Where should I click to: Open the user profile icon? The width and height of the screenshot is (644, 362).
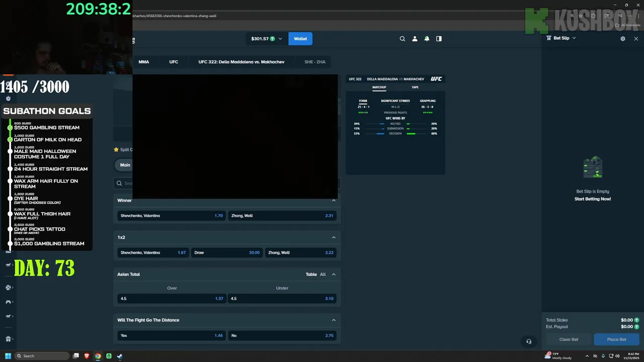[415, 39]
